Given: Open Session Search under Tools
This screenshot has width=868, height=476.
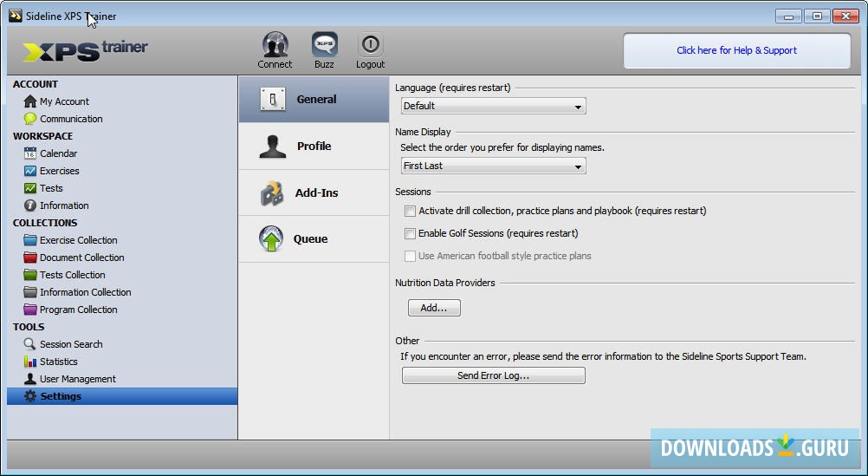Looking at the screenshot, I should tap(71, 344).
